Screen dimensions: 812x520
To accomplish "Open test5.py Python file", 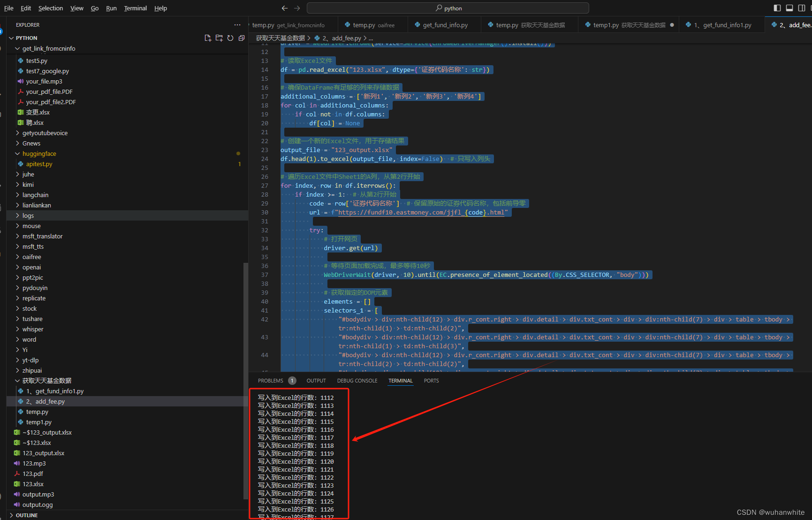I will [x=37, y=61].
